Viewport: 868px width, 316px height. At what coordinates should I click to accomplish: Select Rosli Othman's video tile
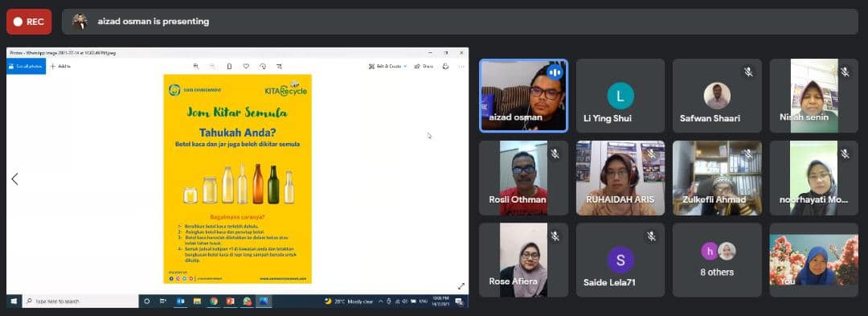524,178
